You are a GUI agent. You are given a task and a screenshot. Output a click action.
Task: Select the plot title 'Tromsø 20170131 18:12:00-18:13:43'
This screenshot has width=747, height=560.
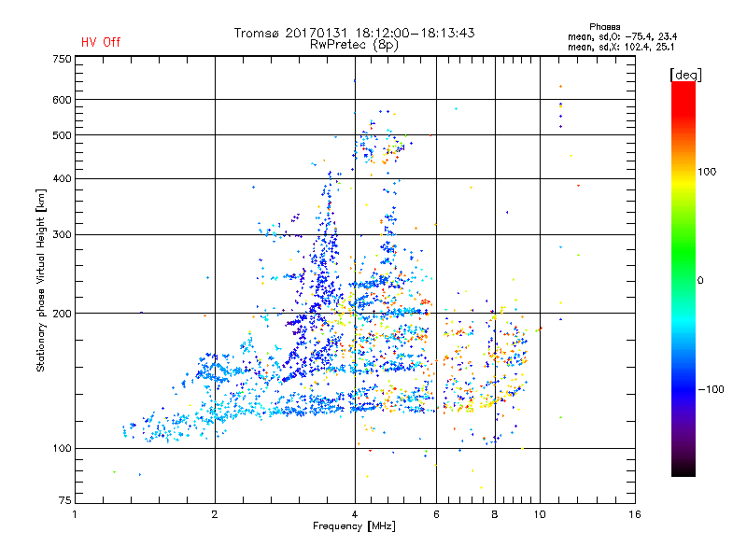[354, 33]
